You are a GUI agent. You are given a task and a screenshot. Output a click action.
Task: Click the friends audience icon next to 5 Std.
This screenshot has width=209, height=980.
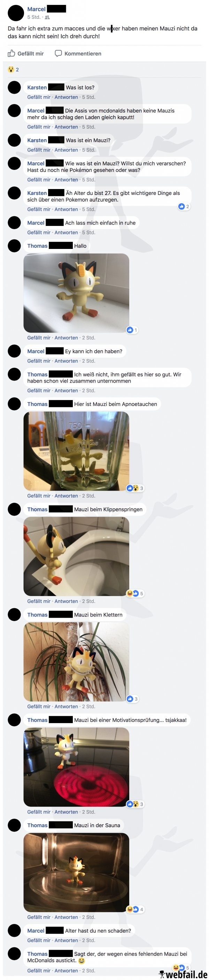[47, 17]
